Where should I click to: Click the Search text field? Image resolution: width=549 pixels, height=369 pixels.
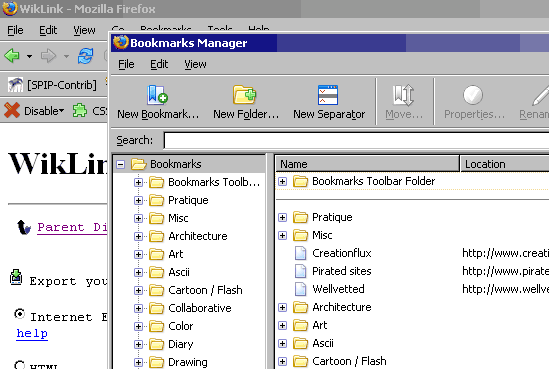pos(356,140)
